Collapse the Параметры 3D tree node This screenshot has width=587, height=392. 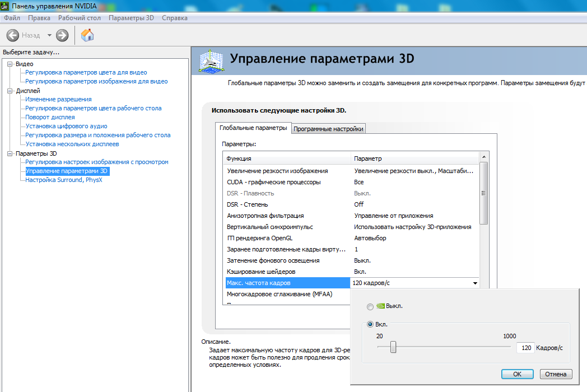(x=10, y=153)
